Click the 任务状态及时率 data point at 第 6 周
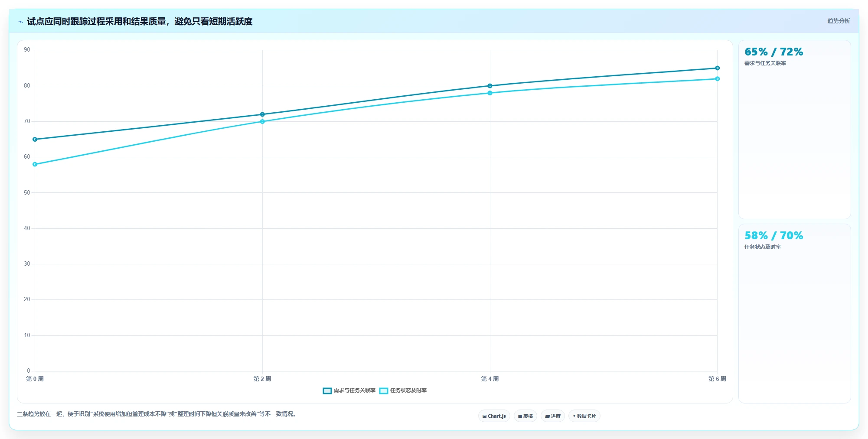868x439 pixels. (717, 79)
